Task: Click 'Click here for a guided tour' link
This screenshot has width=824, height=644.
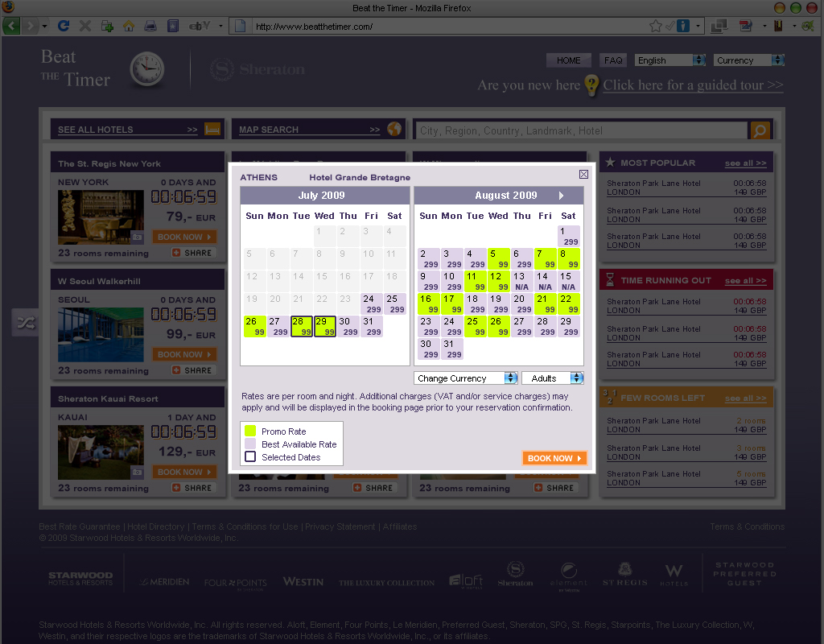Action: click(x=693, y=85)
